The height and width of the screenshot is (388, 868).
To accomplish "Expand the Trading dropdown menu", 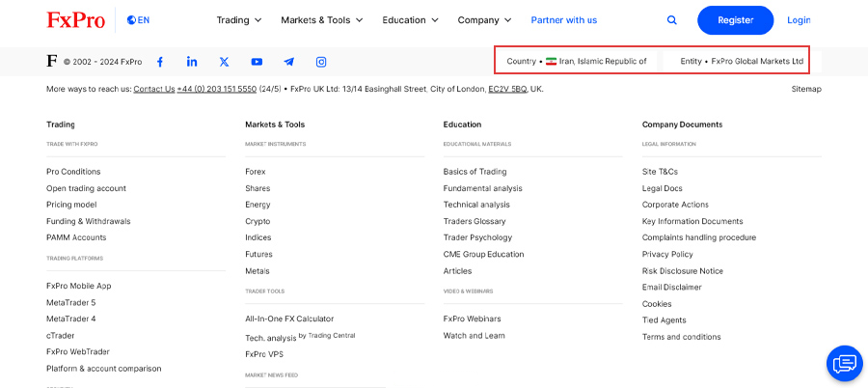I will tap(239, 20).
